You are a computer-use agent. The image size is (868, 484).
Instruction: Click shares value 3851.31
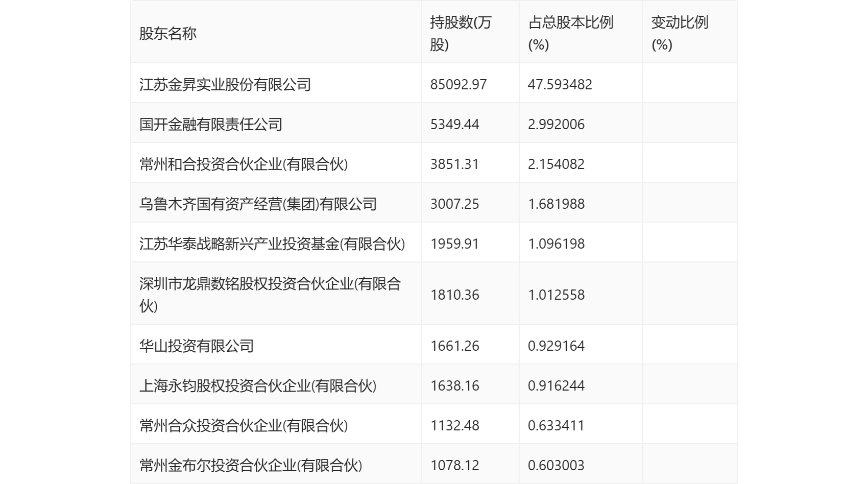click(x=455, y=164)
